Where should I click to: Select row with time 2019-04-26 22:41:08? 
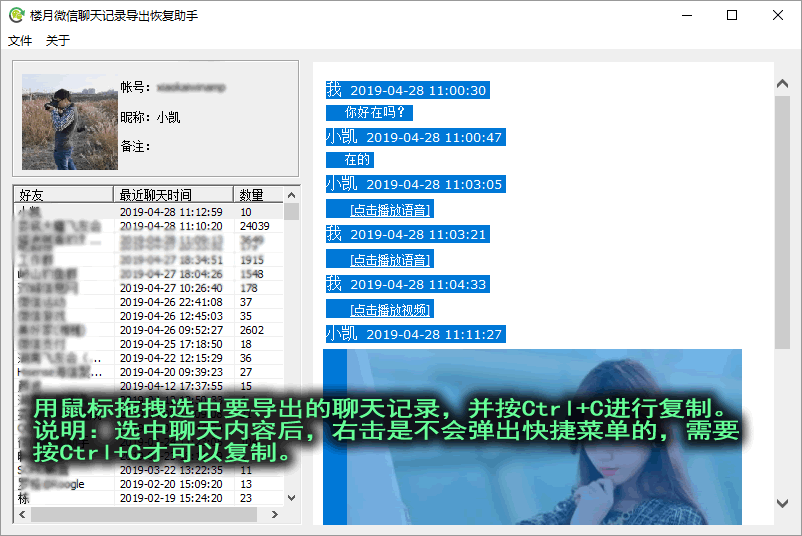[x=148, y=302]
